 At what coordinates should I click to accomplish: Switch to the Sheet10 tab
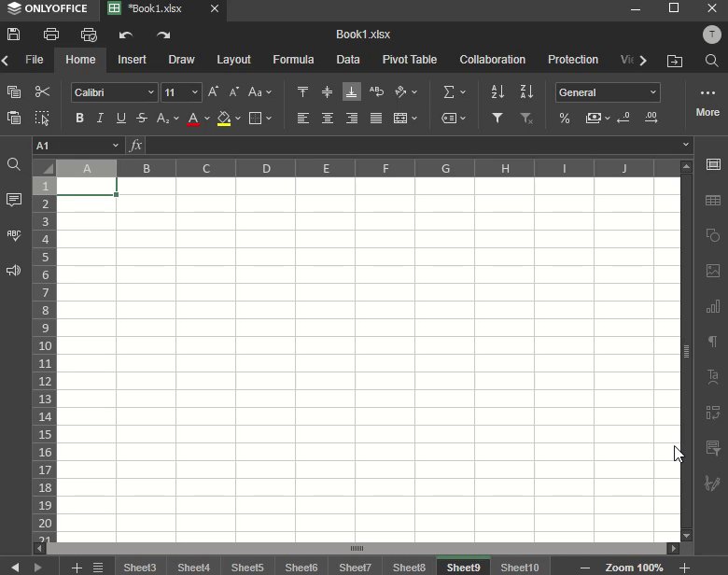point(520,568)
